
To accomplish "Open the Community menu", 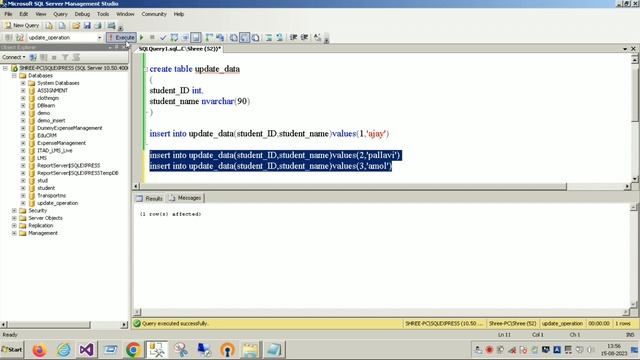I will (154, 14).
